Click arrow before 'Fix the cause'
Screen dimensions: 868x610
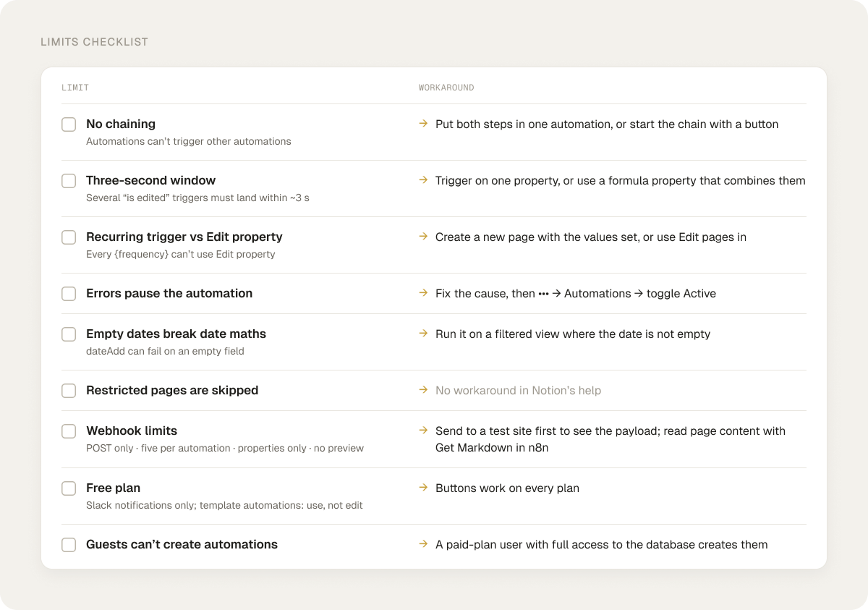(423, 293)
